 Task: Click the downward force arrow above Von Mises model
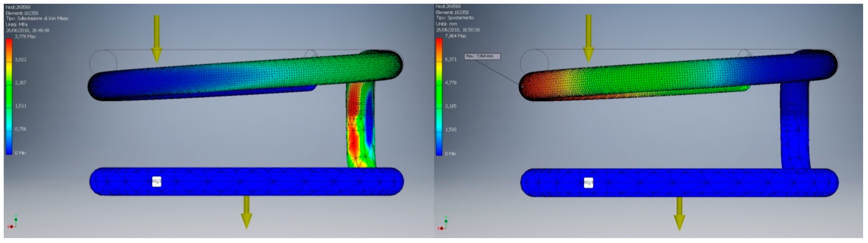click(x=156, y=39)
